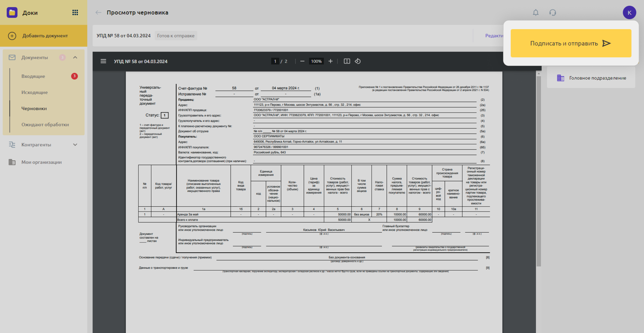Open Ожидают обработки list
This screenshot has height=333, width=644.
[45, 124]
